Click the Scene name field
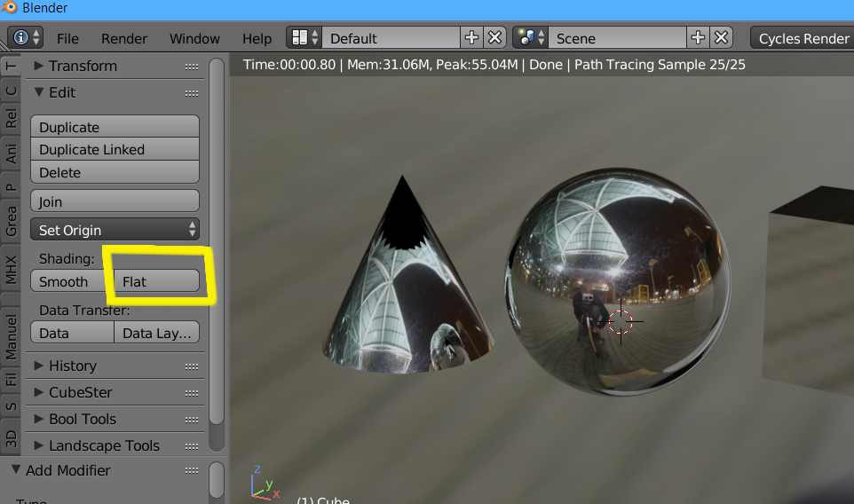This screenshot has height=504, width=854. [x=618, y=38]
